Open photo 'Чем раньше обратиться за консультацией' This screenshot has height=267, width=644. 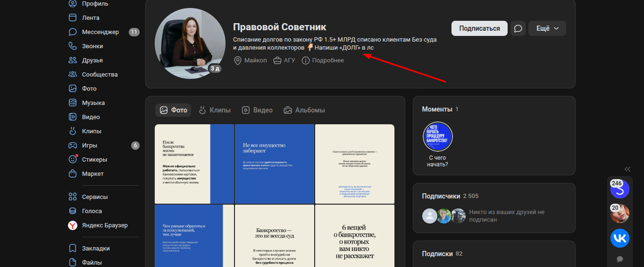tap(194, 236)
